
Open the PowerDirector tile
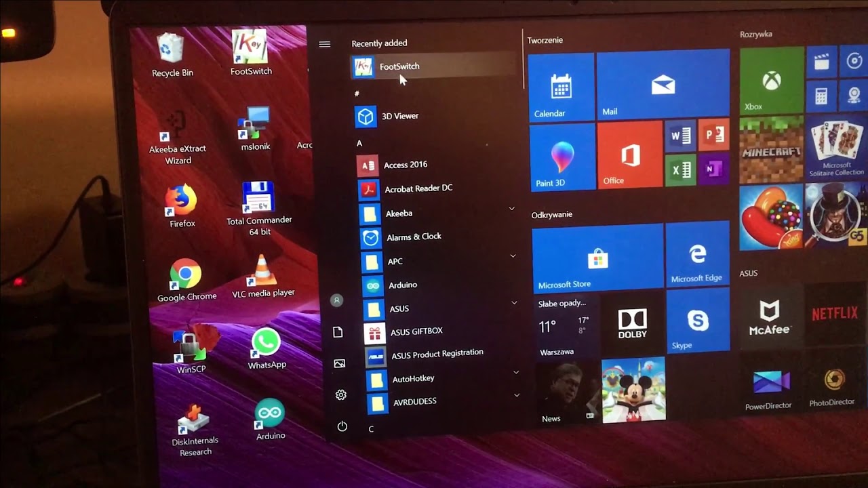768,386
